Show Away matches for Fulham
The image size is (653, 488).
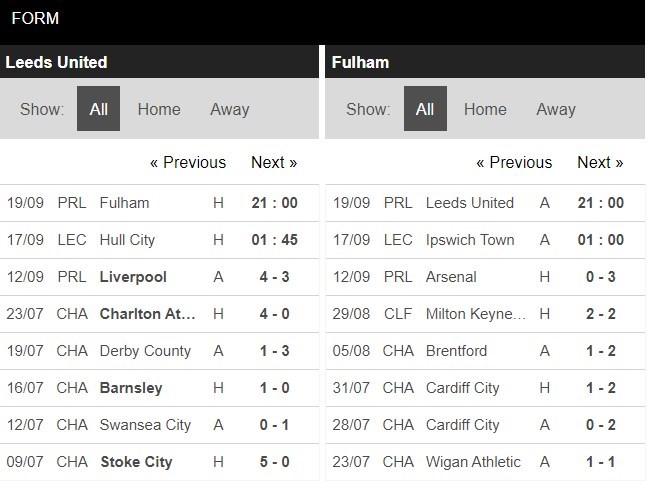556,109
